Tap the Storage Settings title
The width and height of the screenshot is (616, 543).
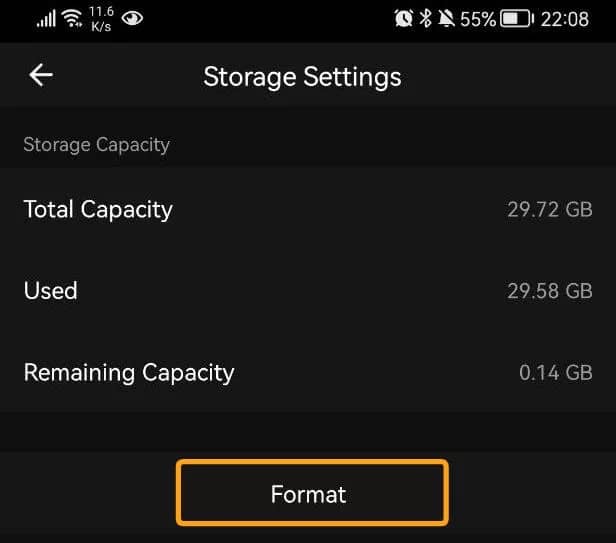[302, 77]
